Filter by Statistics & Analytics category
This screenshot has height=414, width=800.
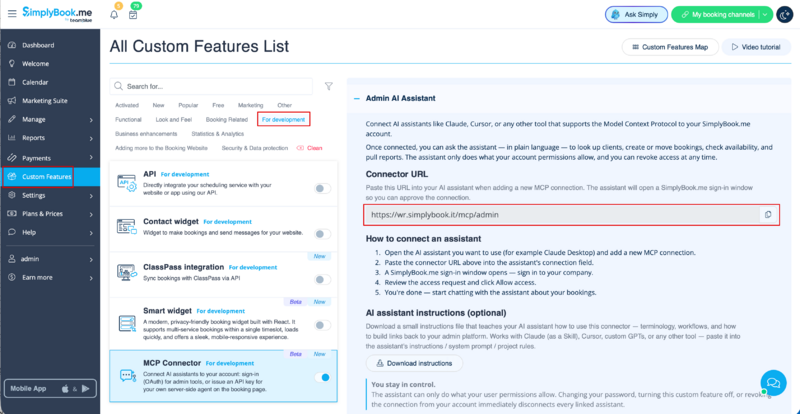tap(217, 134)
